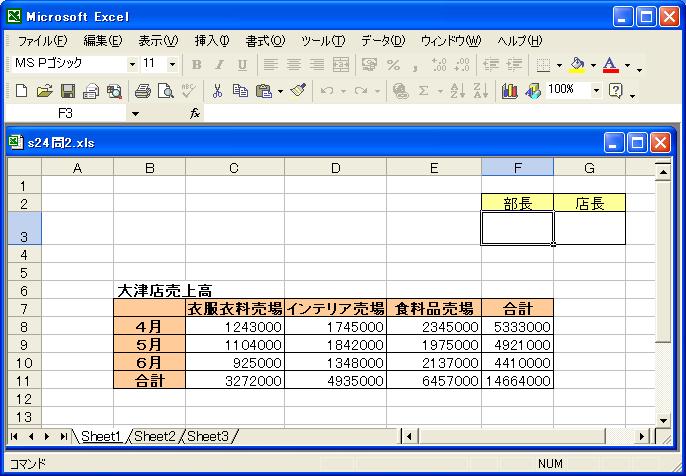This screenshot has width=686, height=476.
Task: Toggle Italic formatting
Action: coord(219,65)
